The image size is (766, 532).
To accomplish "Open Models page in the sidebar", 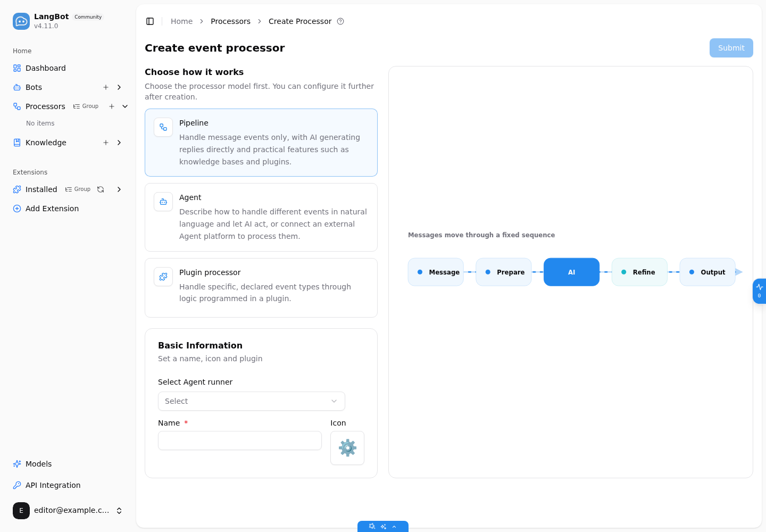I will pos(68,464).
